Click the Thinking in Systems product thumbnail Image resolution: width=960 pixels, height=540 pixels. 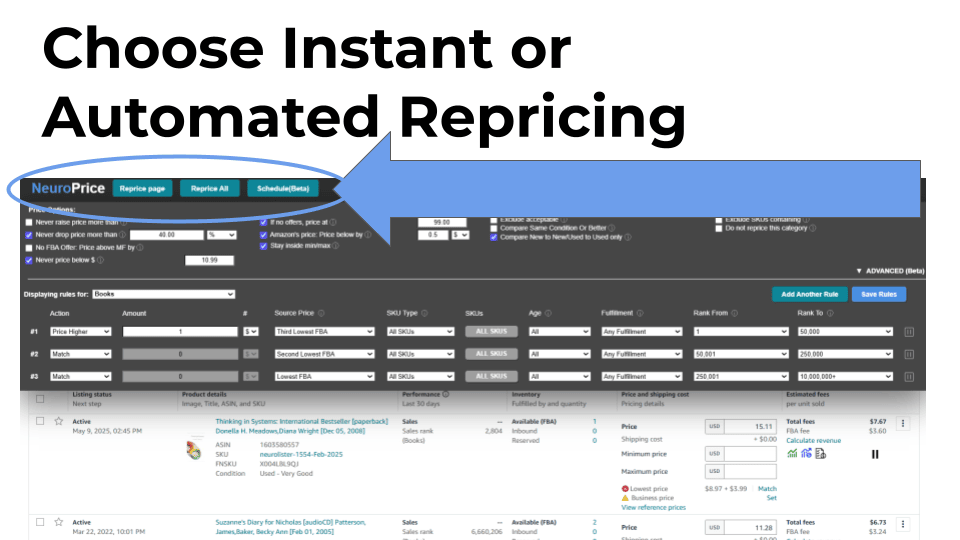(194, 450)
